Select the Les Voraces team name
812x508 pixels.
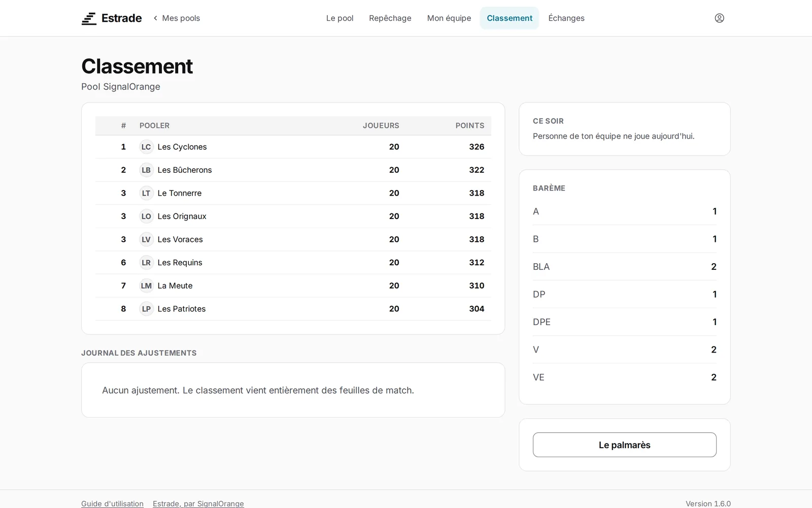click(x=180, y=239)
